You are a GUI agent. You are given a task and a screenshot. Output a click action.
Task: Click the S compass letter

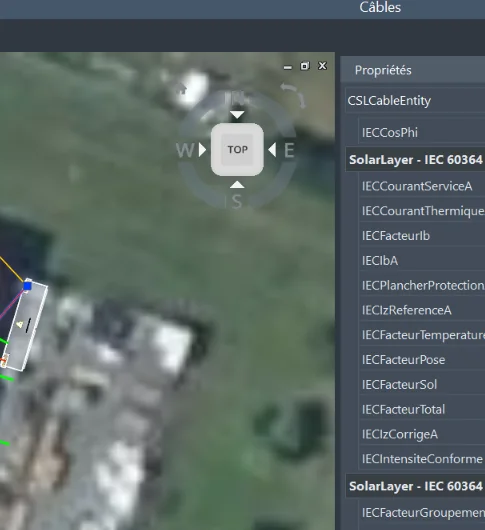(237, 201)
